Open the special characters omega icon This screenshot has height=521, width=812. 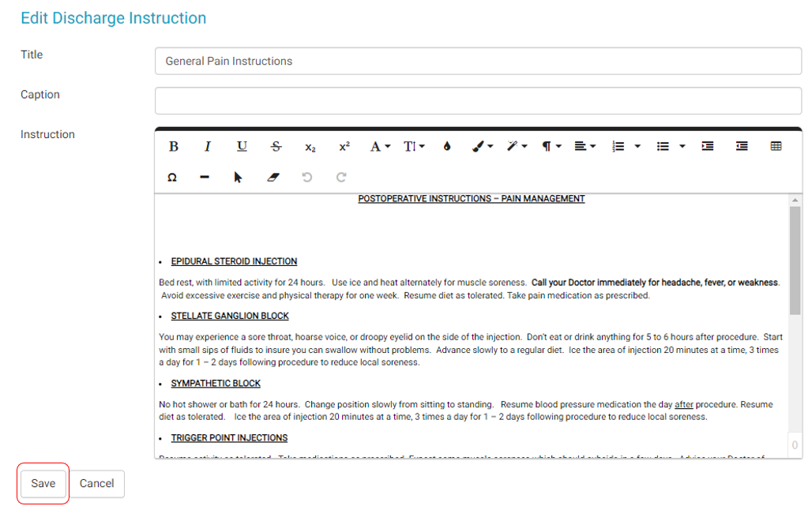tap(172, 178)
